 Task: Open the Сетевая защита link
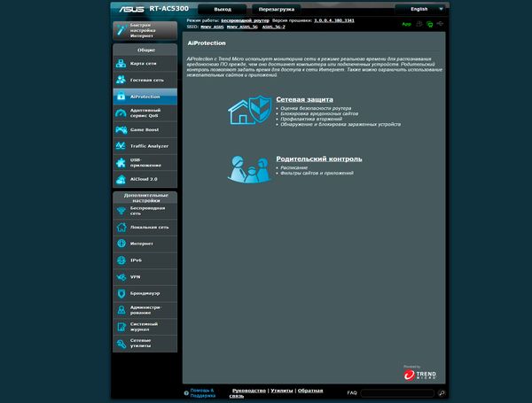click(x=304, y=99)
